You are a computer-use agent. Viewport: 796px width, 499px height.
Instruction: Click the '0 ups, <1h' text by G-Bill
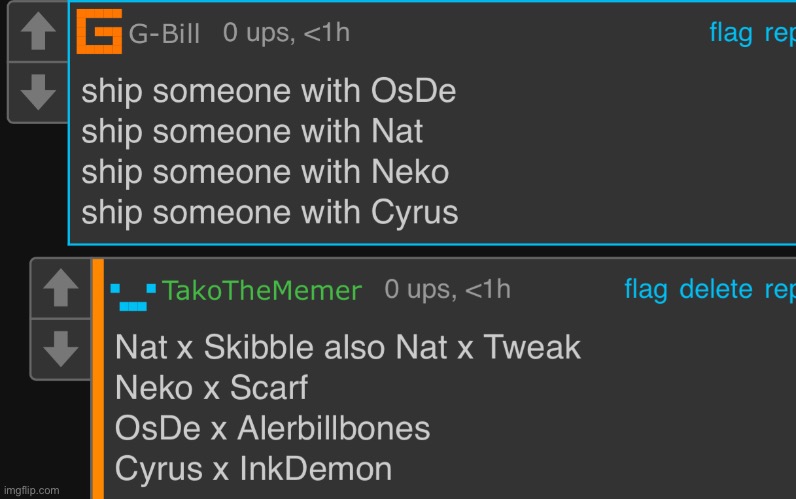pyautogui.click(x=286, y=33)
